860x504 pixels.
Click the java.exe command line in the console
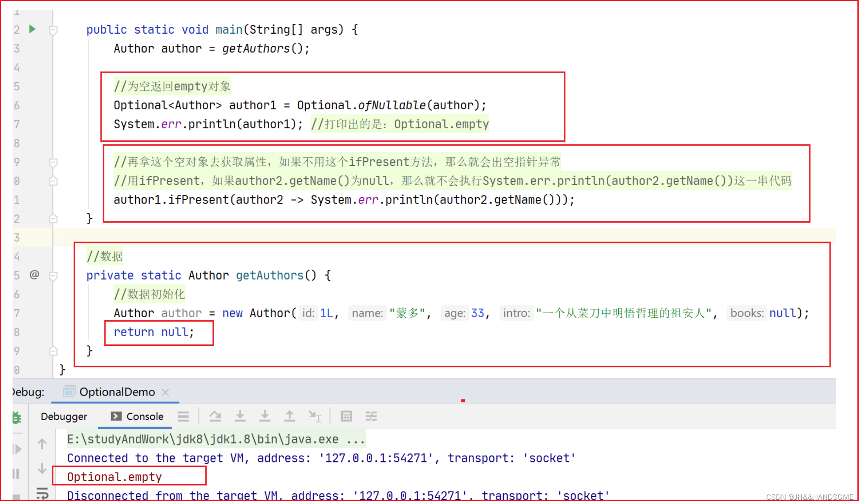(216, 439)
